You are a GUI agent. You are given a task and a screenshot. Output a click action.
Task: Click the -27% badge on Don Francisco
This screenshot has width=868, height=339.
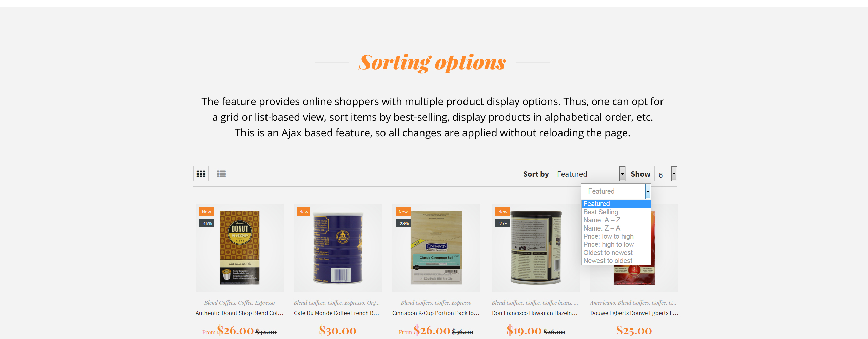(x=503, y=223)
